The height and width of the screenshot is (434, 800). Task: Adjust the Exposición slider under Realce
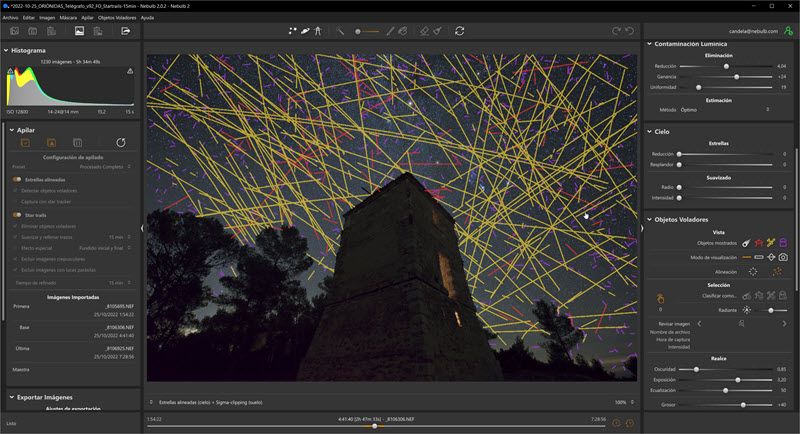pos(738,380)
